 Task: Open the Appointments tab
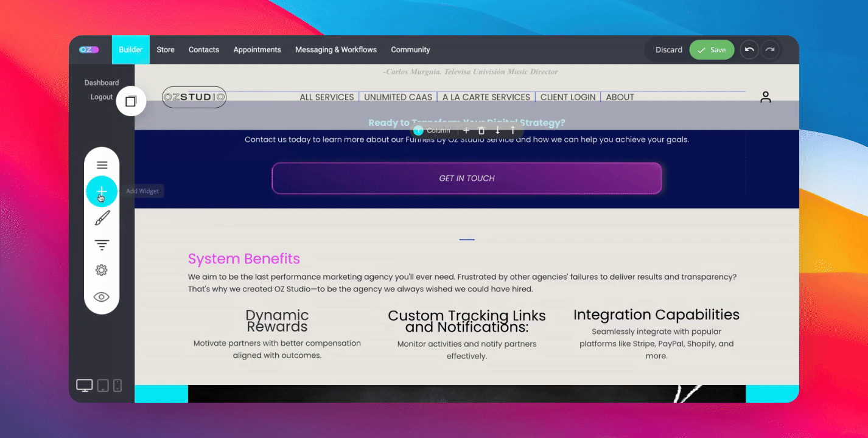[x=257, y=50]
